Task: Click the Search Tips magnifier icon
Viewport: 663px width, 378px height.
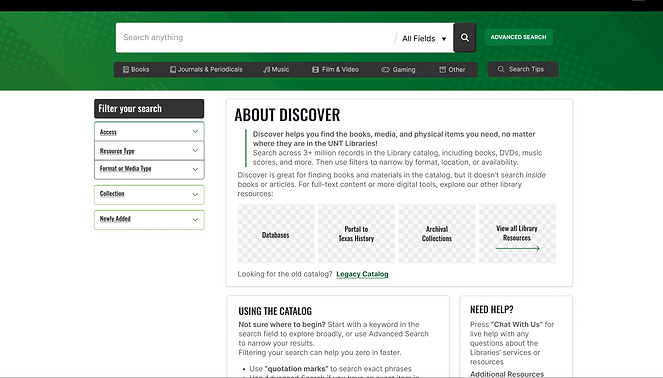Action: (x=501, y=69)
